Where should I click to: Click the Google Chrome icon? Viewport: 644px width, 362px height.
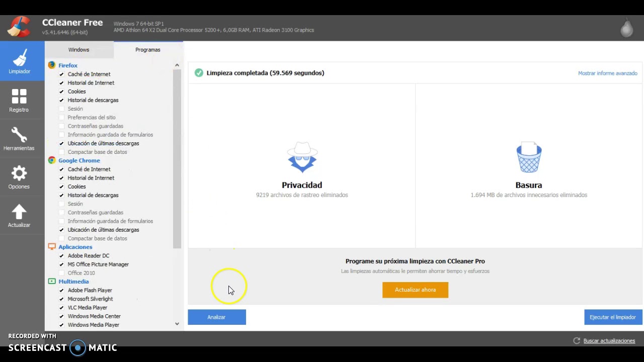click(52, 160)
